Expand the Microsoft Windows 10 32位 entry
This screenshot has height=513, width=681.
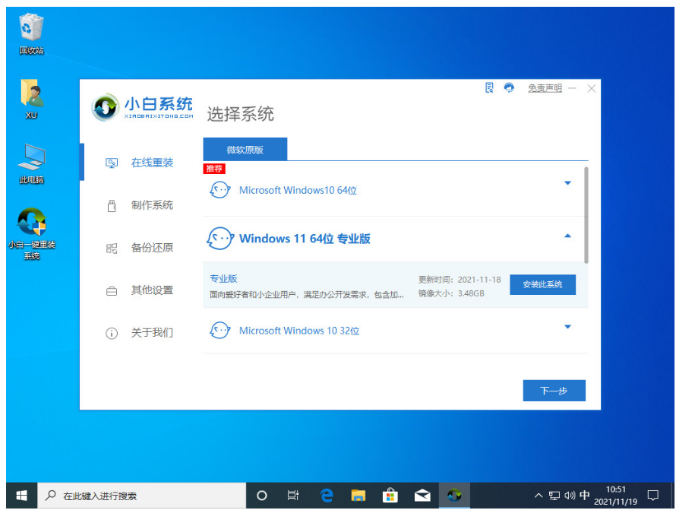(x=567, y=327)
